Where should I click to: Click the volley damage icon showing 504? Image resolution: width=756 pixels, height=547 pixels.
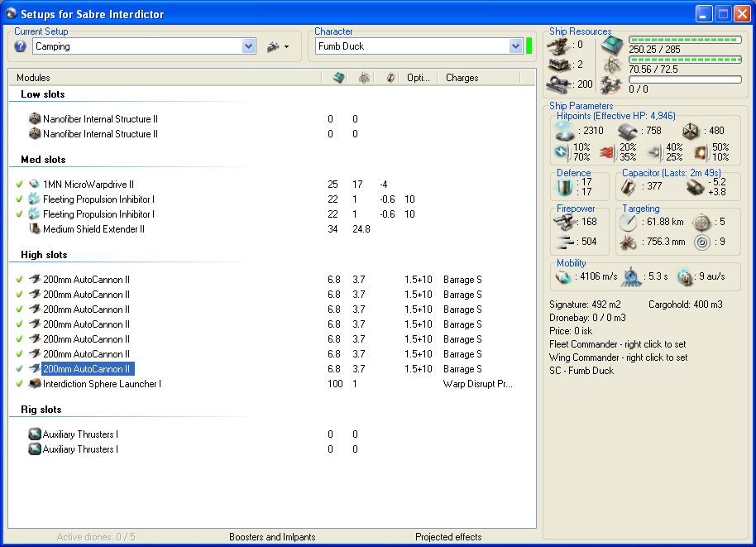565,242
